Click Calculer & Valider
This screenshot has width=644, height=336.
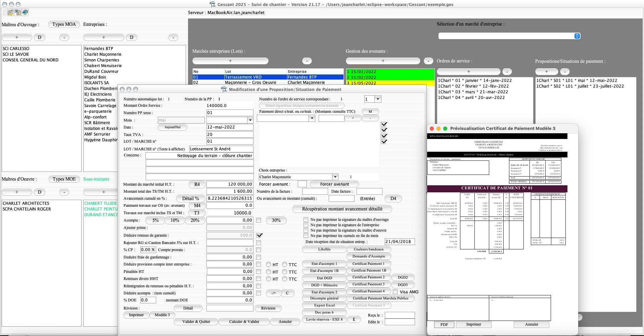point(244,322)
